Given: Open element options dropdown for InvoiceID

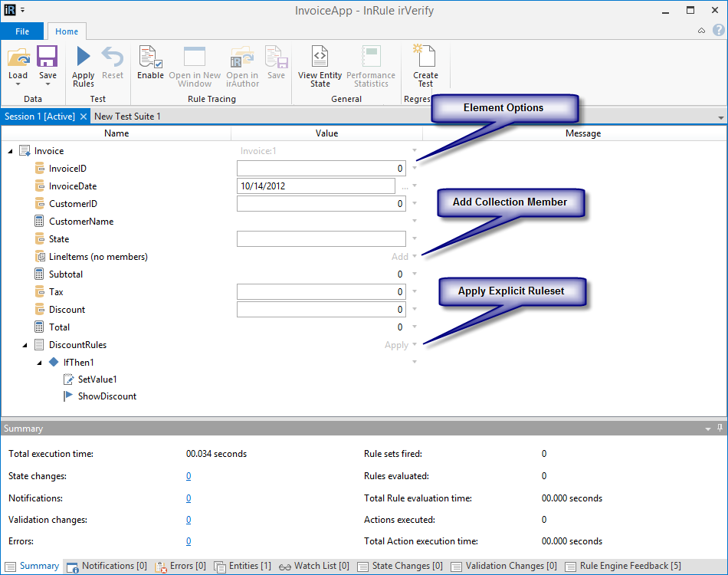Looking at the screenshot, I should tap(415, 168).
